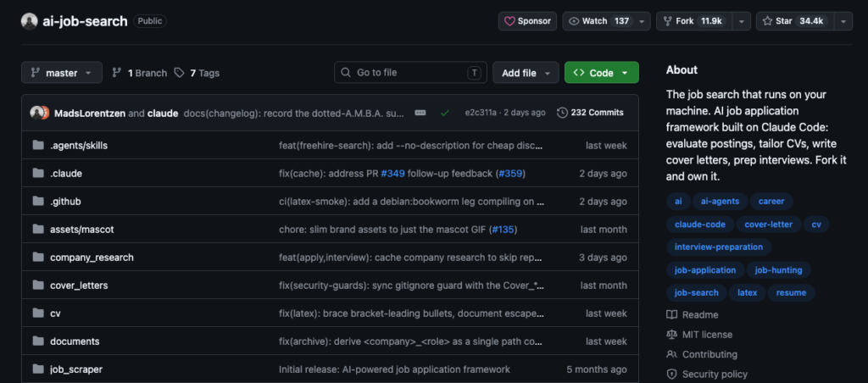Click folder icon beside company_research
This screenshot has width=868, height=383.
click(38, 258)
